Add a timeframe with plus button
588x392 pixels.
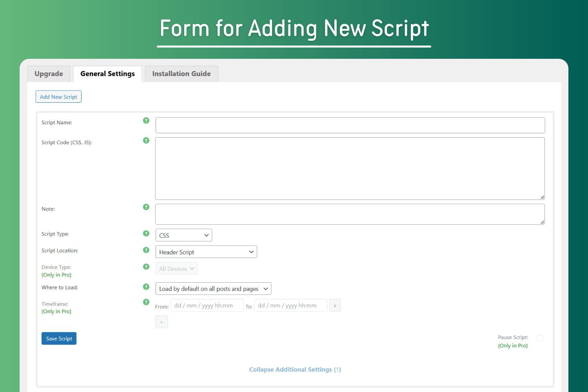point(162,322)
